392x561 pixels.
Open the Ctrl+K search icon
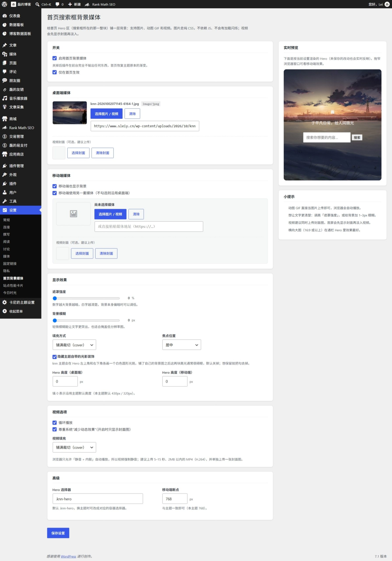click(x=37, y=4)
